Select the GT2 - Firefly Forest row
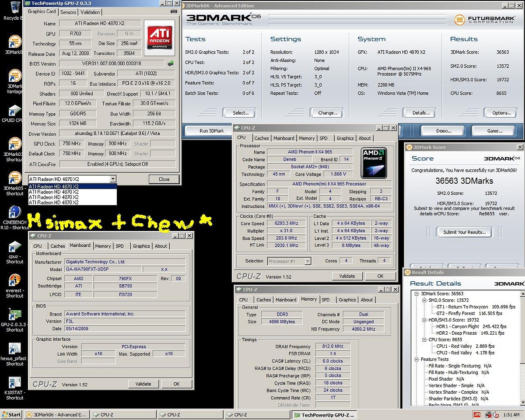 click(469, 314)
